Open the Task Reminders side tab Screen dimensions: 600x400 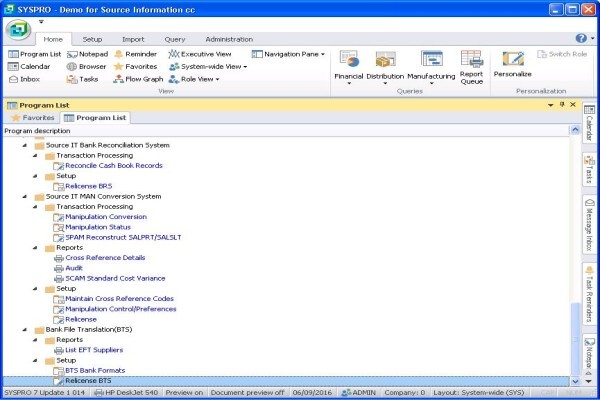point(589,294)
